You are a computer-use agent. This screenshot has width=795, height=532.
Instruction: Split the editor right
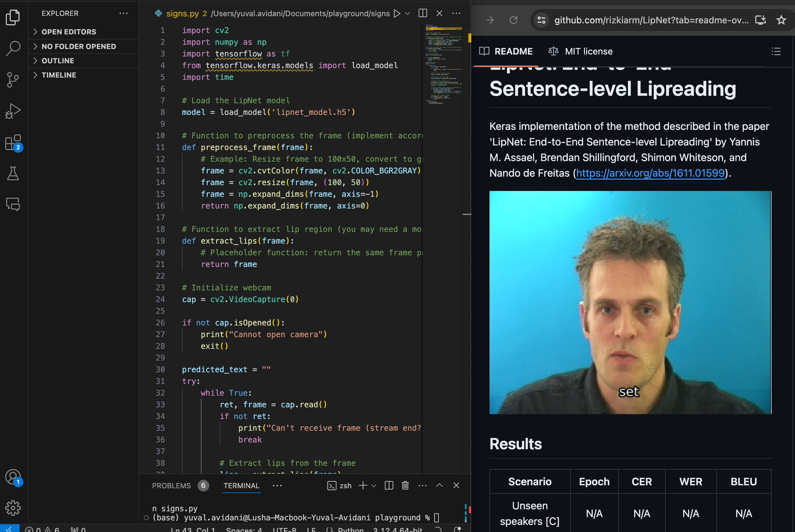pyautogui.click(x=423, y=14)
